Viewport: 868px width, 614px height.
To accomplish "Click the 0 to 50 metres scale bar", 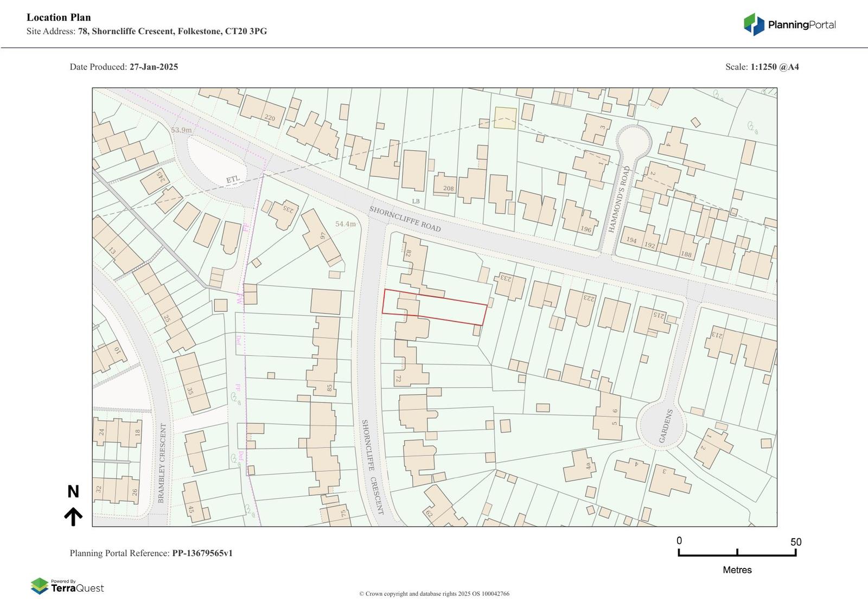I will (737, 552).
